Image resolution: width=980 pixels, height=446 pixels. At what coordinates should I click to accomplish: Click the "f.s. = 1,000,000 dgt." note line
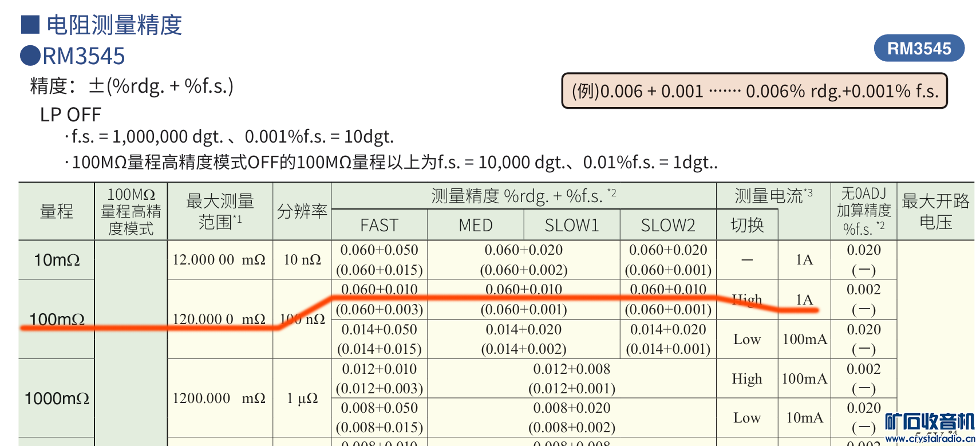(229, 137)
